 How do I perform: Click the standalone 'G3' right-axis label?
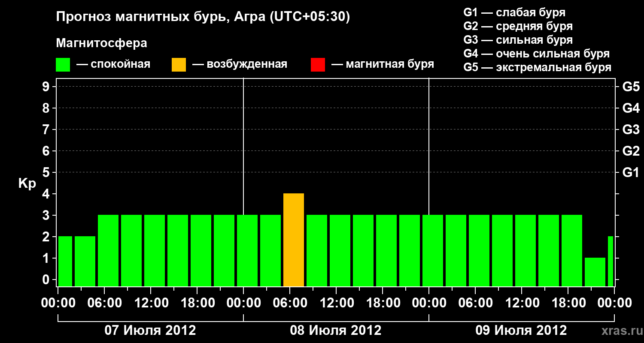tap(631, 130)
